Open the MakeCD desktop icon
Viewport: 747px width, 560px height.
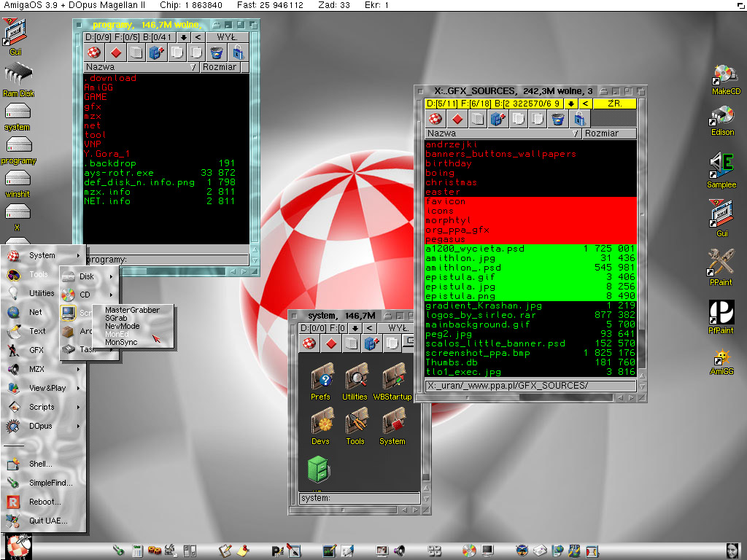click(x=726, y=80)
